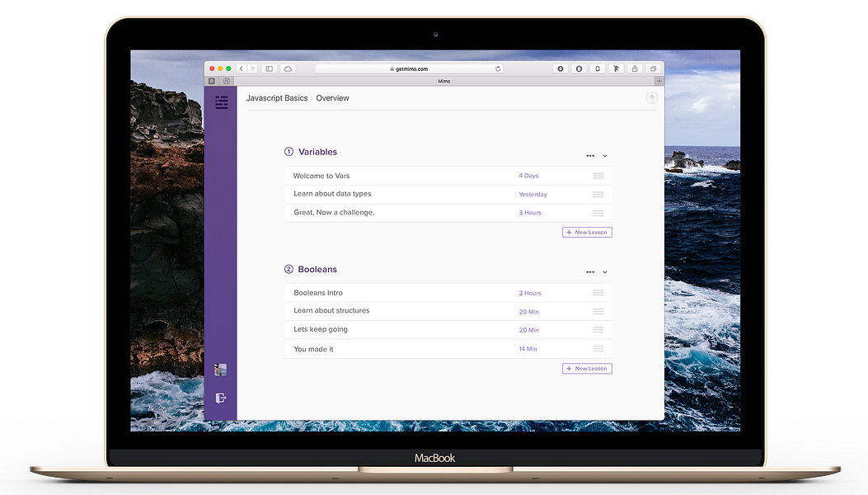The height and width of the screenshot is (495, 868).
Task: Click 20 Min on Learn about structures row
Action: (529, 312)
